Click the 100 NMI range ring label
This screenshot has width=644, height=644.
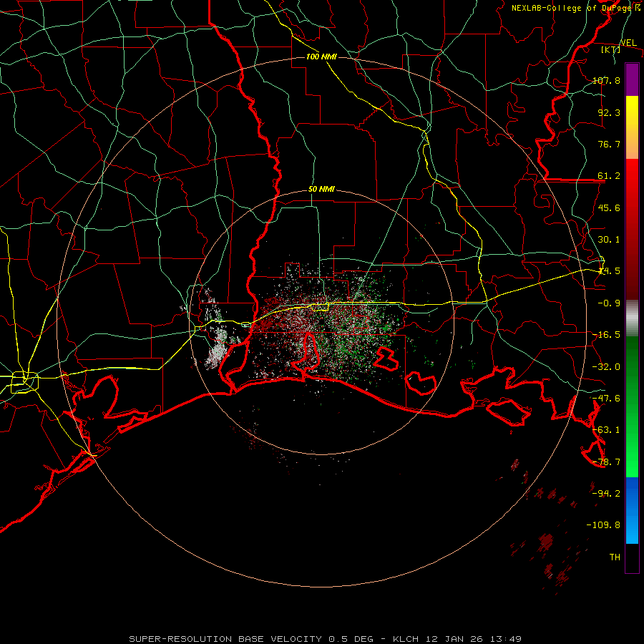321,57
